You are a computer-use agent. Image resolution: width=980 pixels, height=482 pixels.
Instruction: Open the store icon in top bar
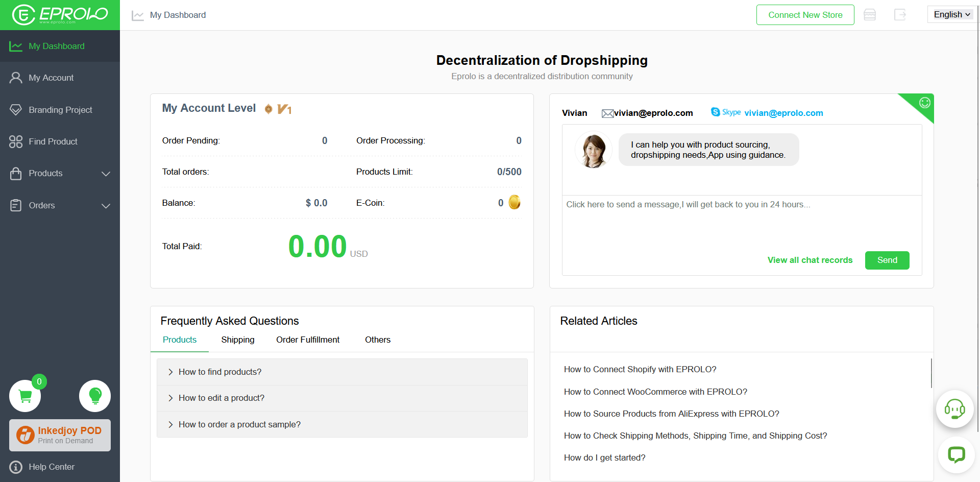(x=870, y=15)
